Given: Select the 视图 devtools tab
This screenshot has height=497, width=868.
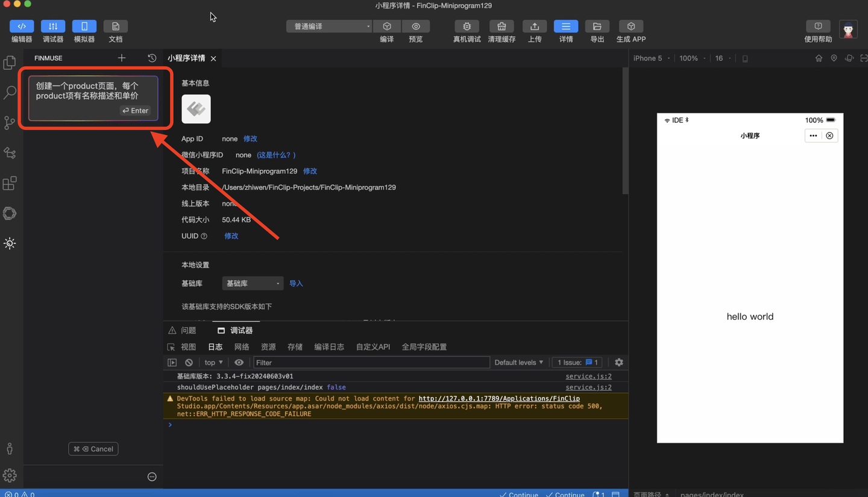Looking at the screenshot, I should [x=189, y=347].
